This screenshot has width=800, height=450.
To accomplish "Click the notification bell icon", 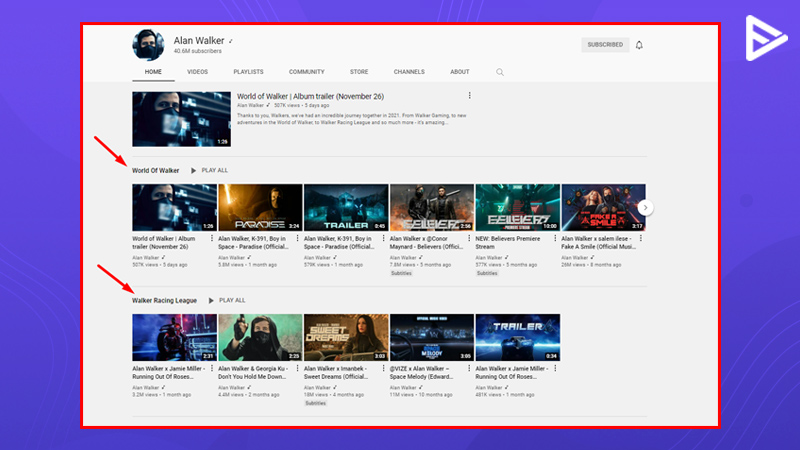I will pyautogui.click(x=639, y=45).
